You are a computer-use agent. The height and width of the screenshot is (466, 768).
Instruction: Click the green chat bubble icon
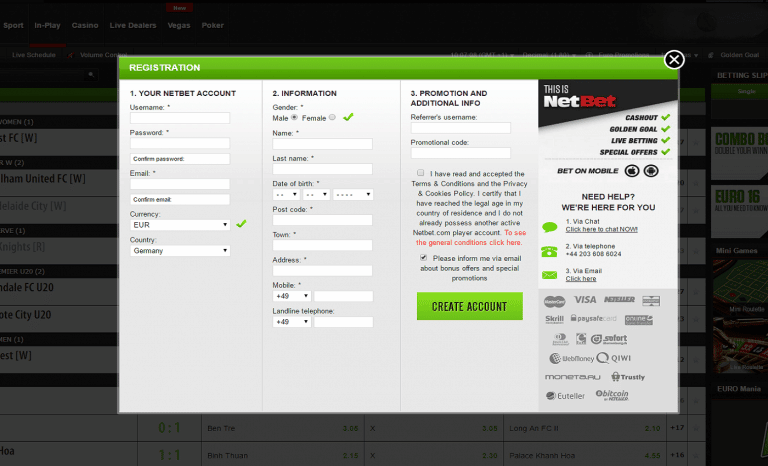point(550,226)
